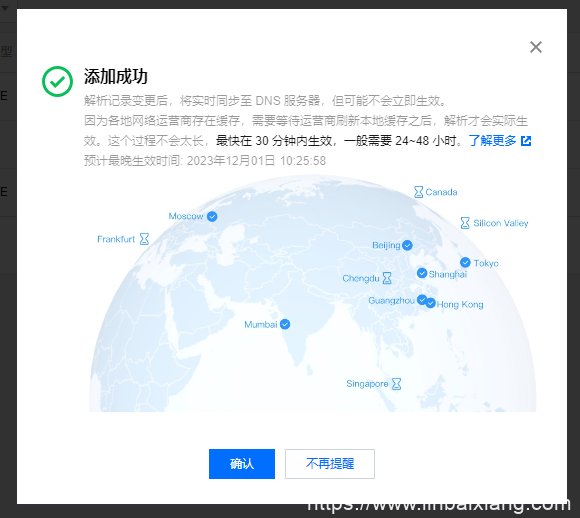
Task: Click the external link icon after 了解更多
Action: (526, 141)
